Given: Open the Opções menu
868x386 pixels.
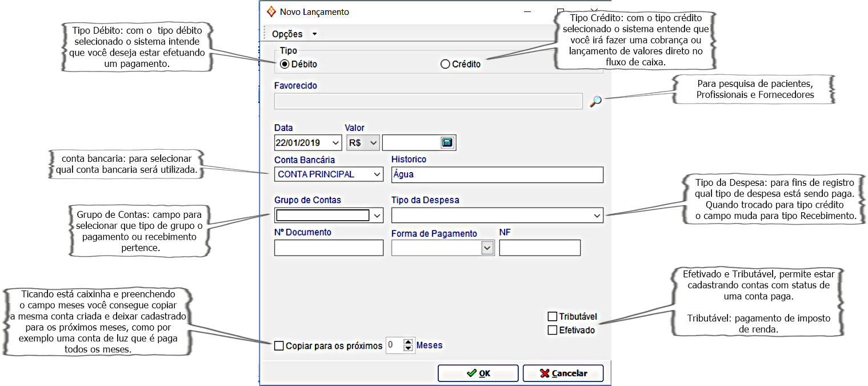Looking at the screenshot, I should pos(294,34).
